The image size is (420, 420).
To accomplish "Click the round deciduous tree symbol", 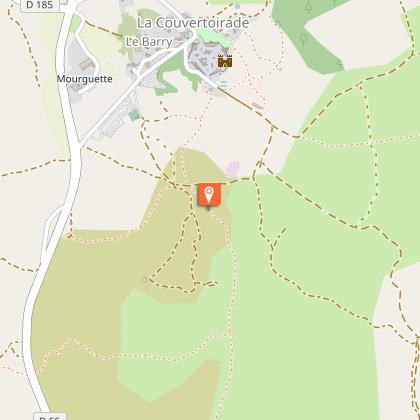I will pos(303,40).
